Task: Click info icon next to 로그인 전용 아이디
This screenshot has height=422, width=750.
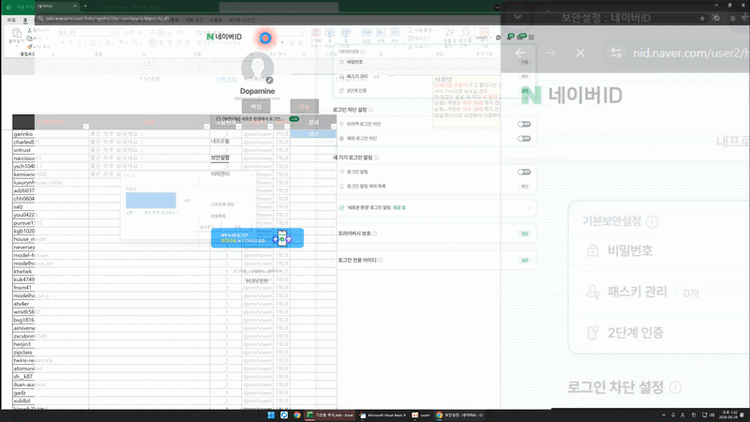Action: tap(380, 260)
